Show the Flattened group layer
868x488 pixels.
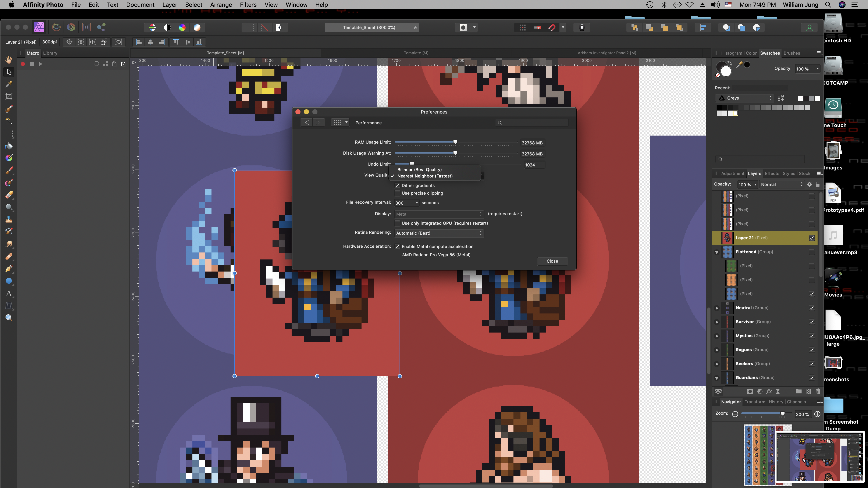click(x=812, y=252)
